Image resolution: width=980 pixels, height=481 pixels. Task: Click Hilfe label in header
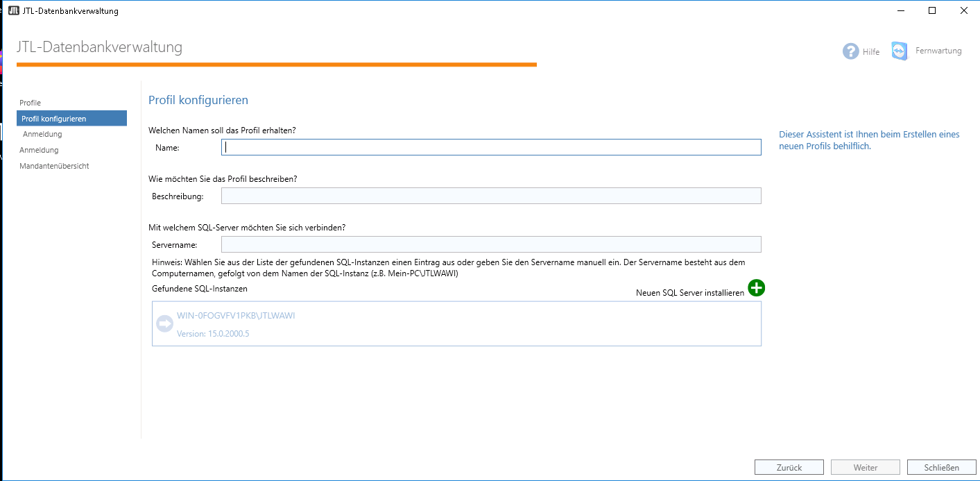pos(871,52)
